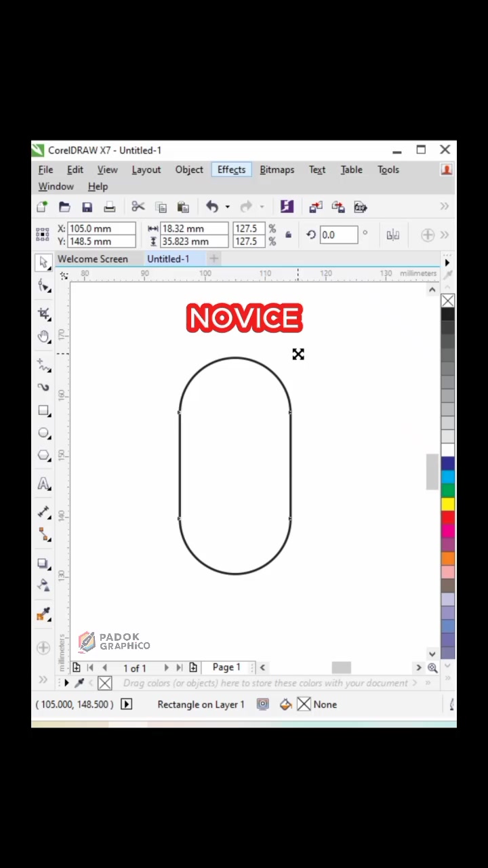Open the Edit menu

(75, 170)
